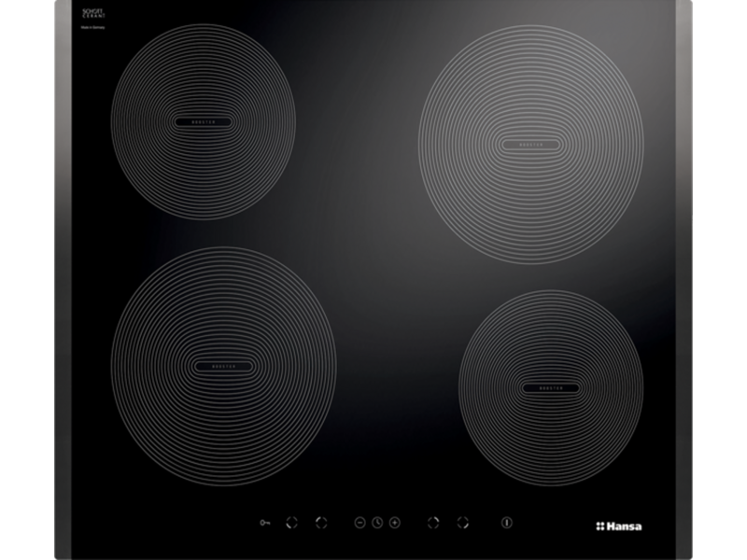Select the rear-left zone selector icon
This screenshot has height=560, width=747.
pyautogui.click(x=321, y=523)
